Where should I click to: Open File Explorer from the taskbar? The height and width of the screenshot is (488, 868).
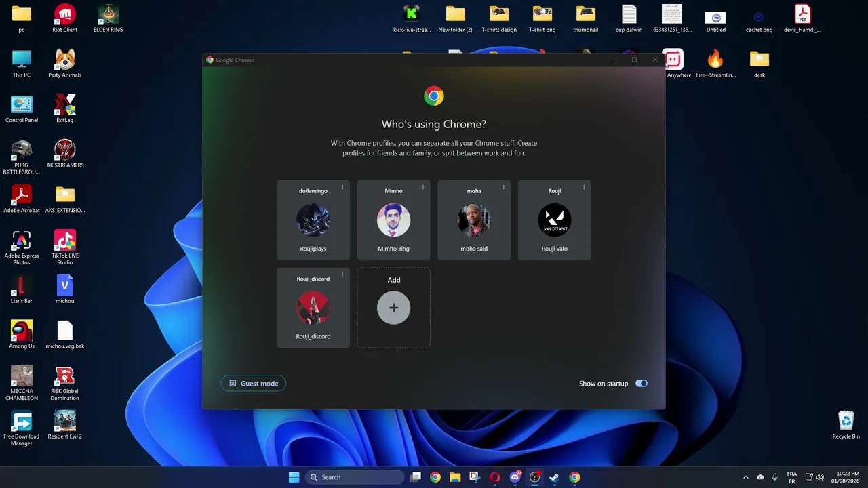tap(455, 477)
